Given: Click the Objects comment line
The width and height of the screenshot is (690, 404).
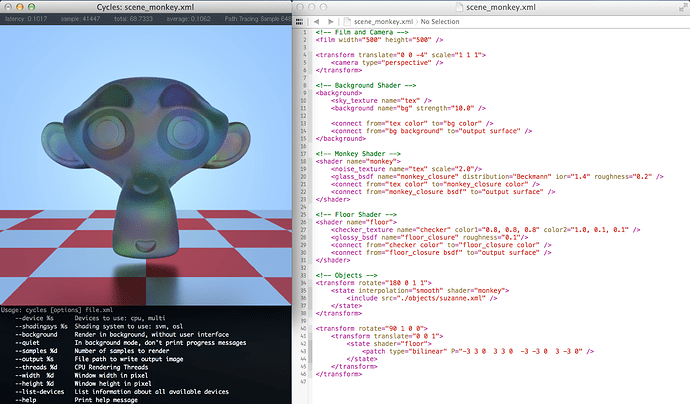Looking at the screenshot, I should 346,275.
